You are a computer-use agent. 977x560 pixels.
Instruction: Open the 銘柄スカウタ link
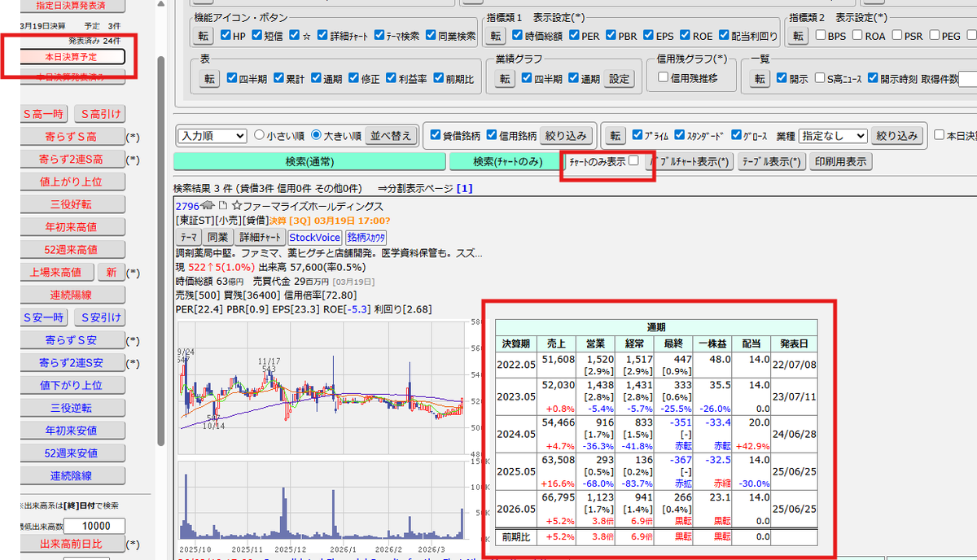(x=366, y=237)
